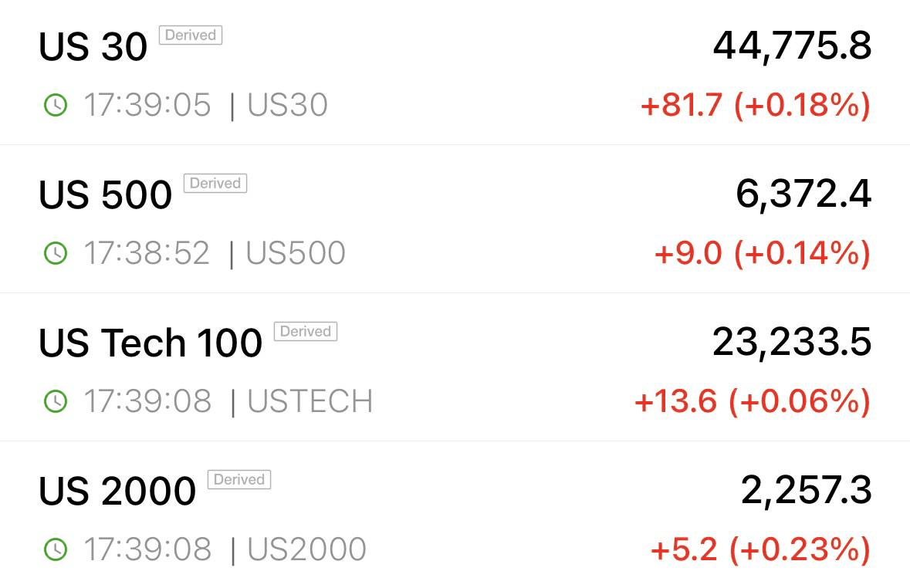910x588 pixels.
Task: Click the clock icon in US Tech 100 row
Action: tap(56, 401)
